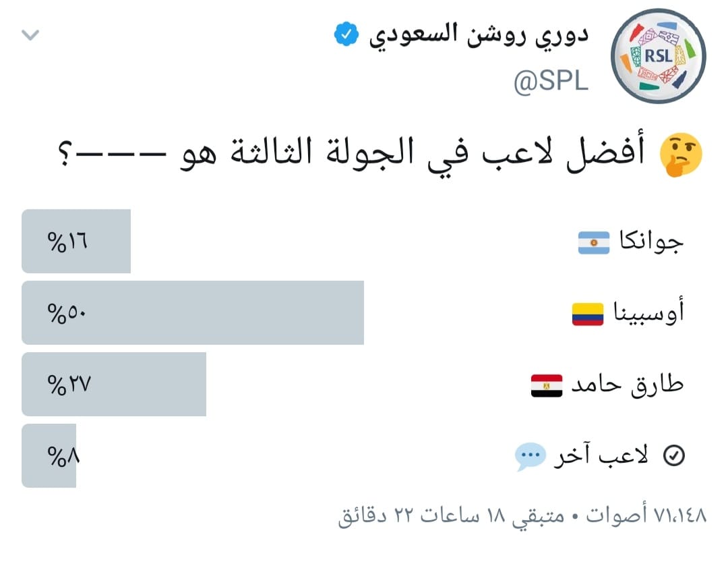Click the Colombia flag beside أوسبينا
Image resolution: width=728 pixels, height=562 pixels.
[588, 314]
